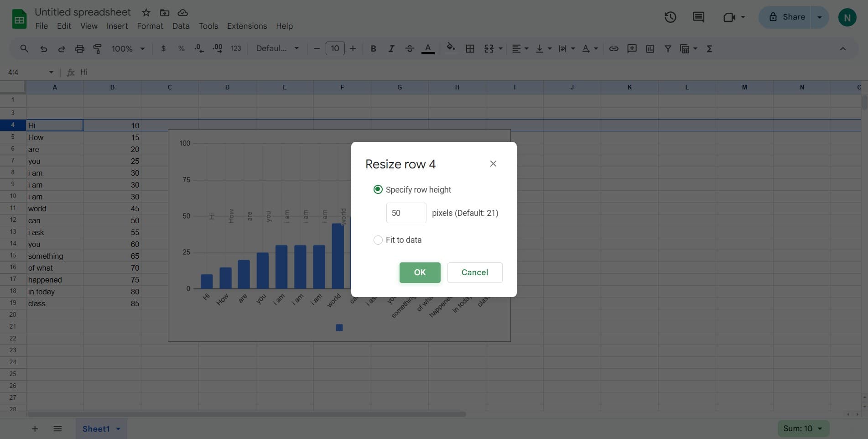868x439 pixels.
Task: Open the zoom 100% dropdown
Action: pyautogui.click(x=128, y=48)
